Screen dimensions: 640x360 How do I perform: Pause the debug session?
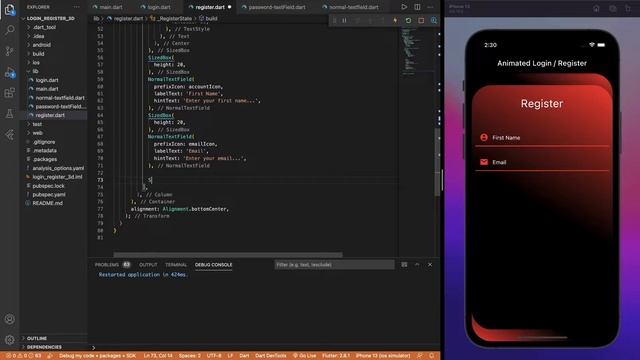coord(344,20)
